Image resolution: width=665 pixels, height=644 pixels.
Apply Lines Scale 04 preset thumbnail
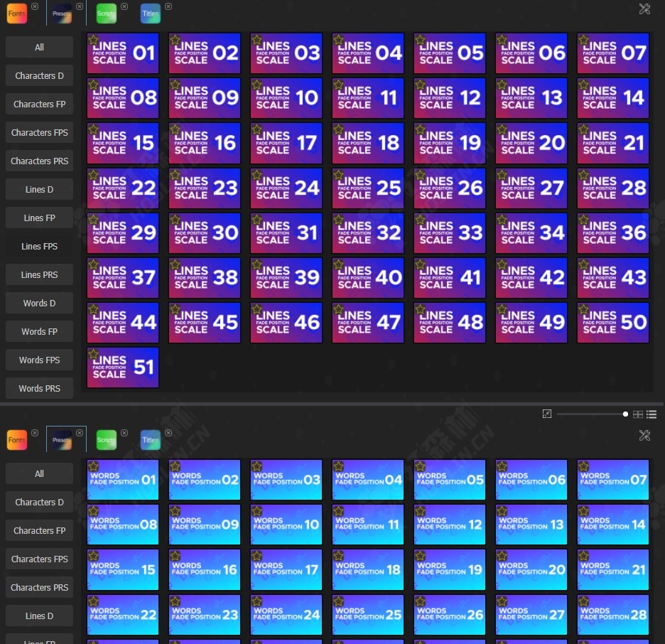tap(368, 53)
